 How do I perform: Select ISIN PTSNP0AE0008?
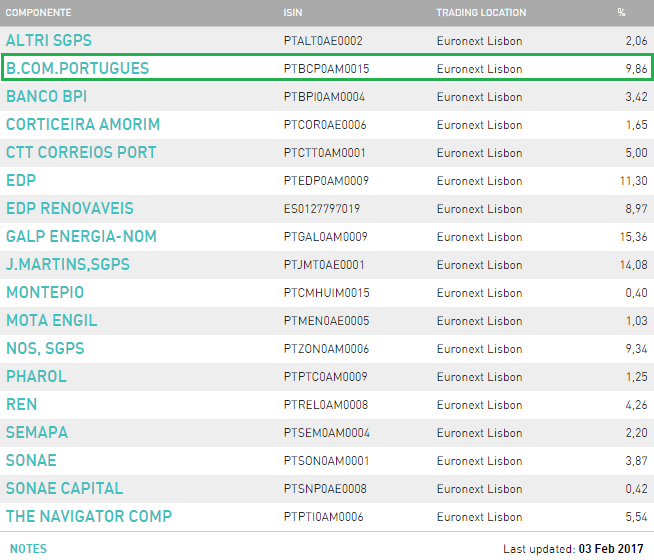point(325,489)
